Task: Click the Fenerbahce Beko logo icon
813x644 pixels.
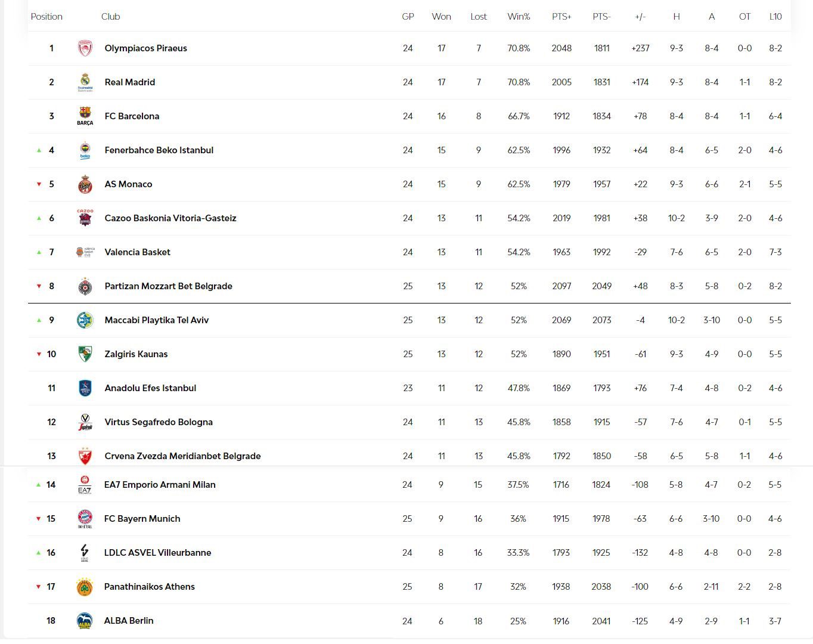Action: click(x=85, y=150)
